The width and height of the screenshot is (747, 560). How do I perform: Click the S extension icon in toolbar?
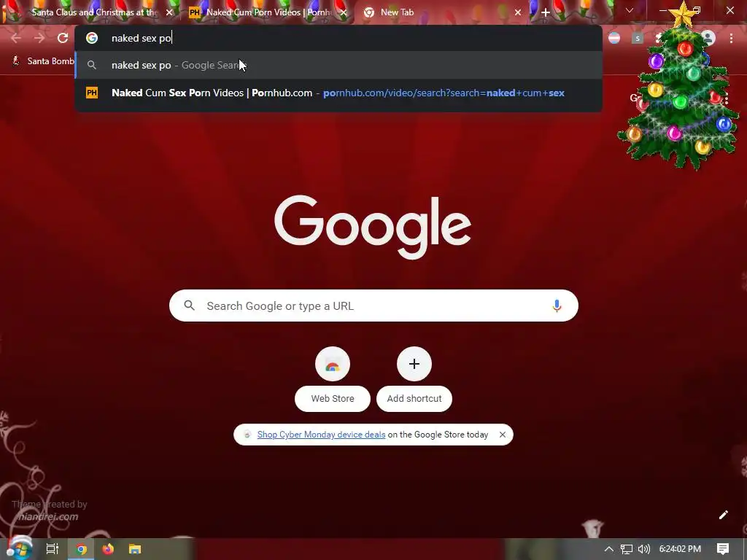[x=638, y=38]
